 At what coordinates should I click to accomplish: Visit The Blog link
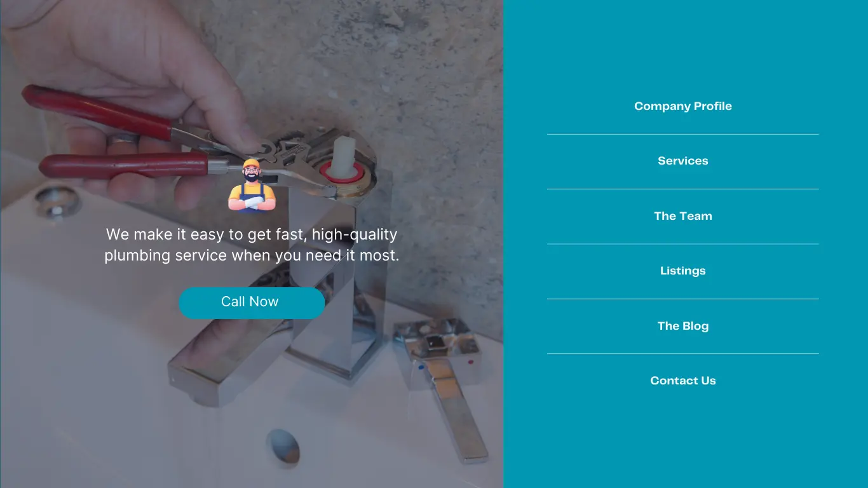[683, 326]
